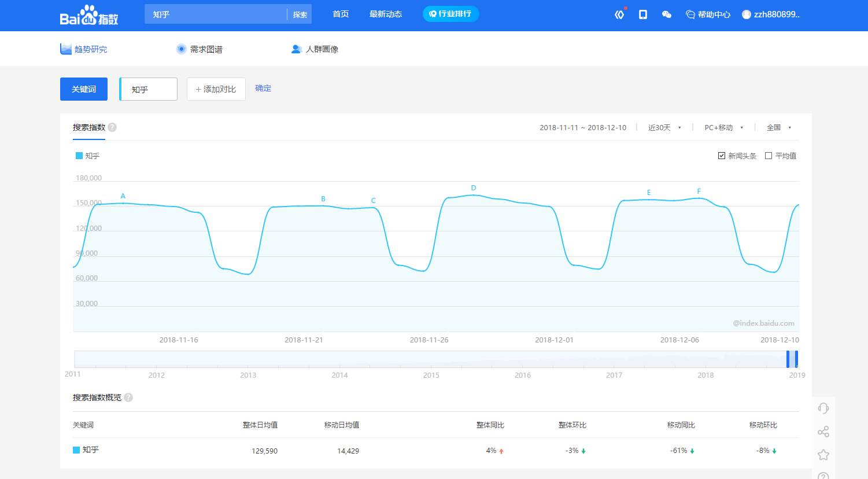The image size is (868, 479).
Task: Open 帮助中心 help center
Action: (x=708, y=14)
